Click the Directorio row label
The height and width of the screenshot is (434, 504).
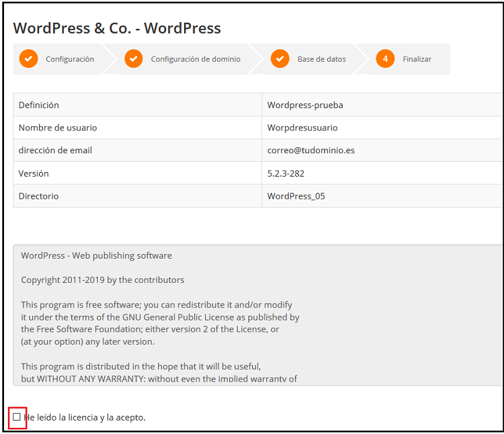pyautogui.click(x=38, y=196)
